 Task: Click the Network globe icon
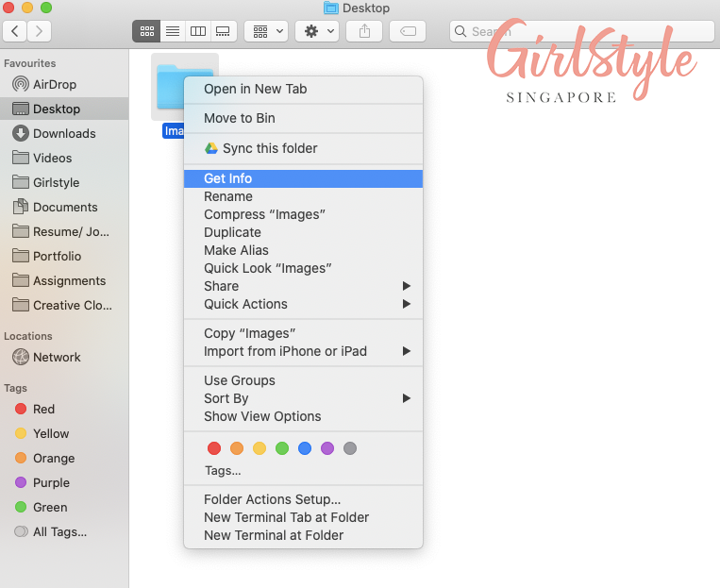coord(20,357)
